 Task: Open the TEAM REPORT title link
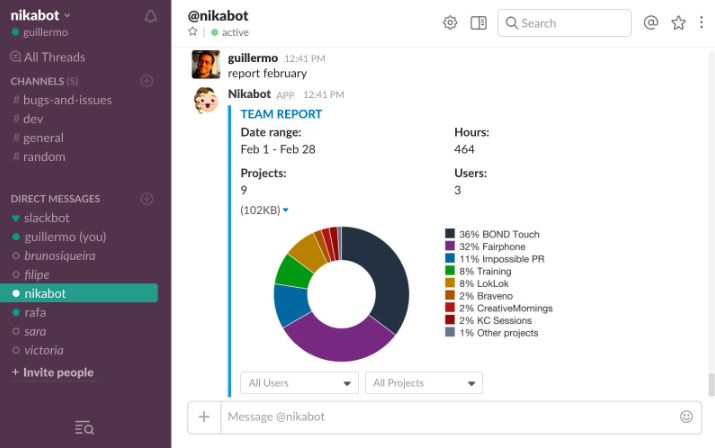(281, 114)
